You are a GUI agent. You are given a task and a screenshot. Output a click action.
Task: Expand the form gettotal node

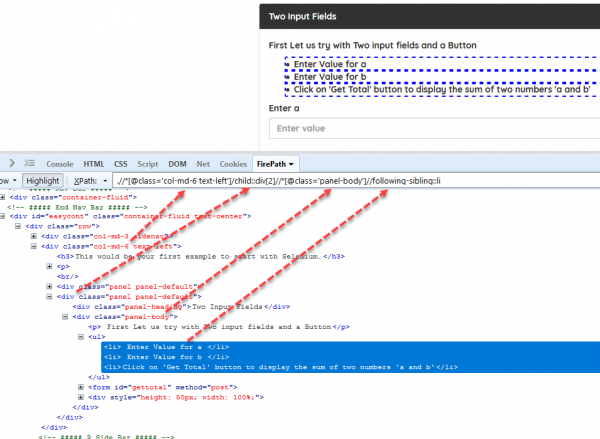(81, 387)
